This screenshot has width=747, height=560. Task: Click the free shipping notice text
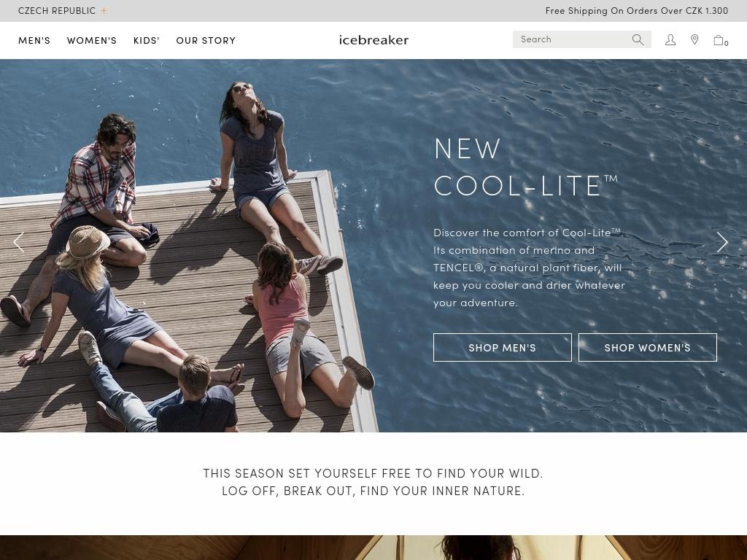pos(636,10)
